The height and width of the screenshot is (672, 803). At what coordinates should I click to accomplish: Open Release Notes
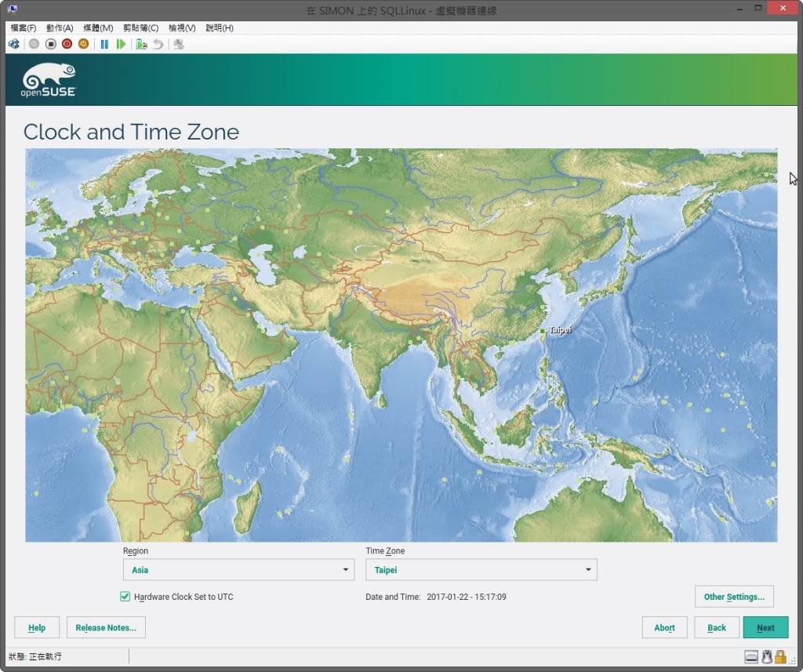pos(106,627)
